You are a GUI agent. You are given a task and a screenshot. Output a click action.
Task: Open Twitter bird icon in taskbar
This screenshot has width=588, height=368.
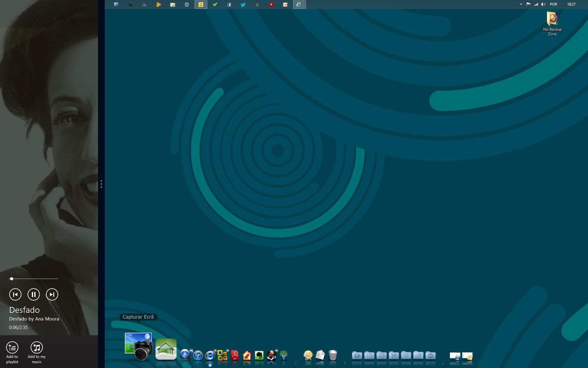[243, 5]
